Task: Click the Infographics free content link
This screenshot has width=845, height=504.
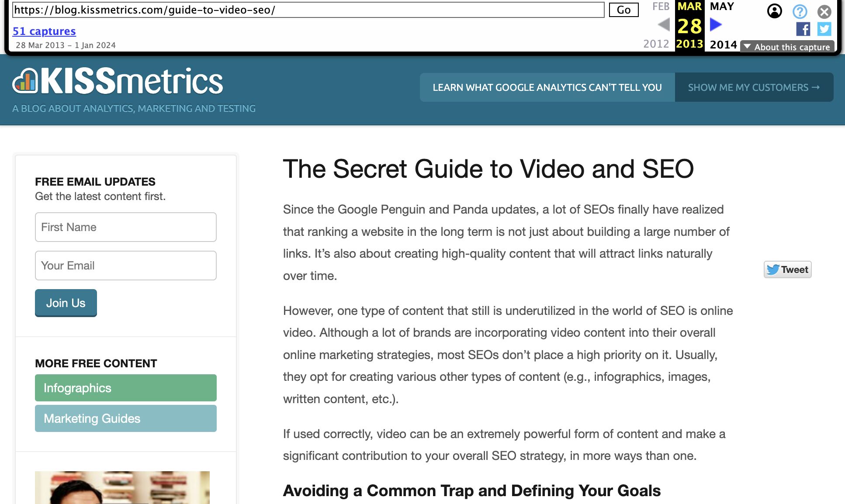Action: tap(125, 387)
